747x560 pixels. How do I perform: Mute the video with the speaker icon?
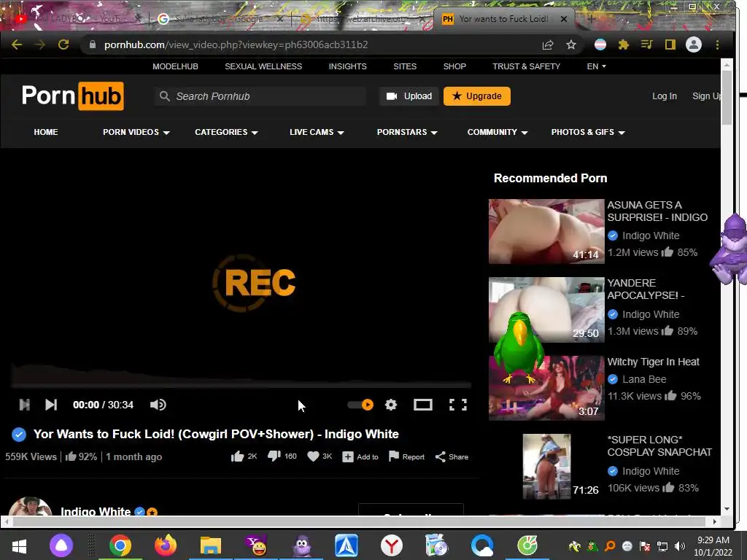click(x=158, y=405)
